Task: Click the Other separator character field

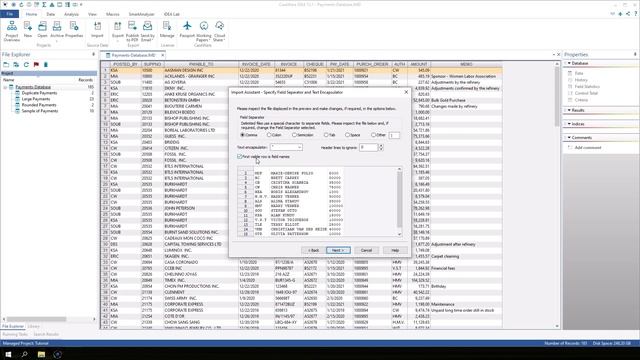Action: coord(394,135)
